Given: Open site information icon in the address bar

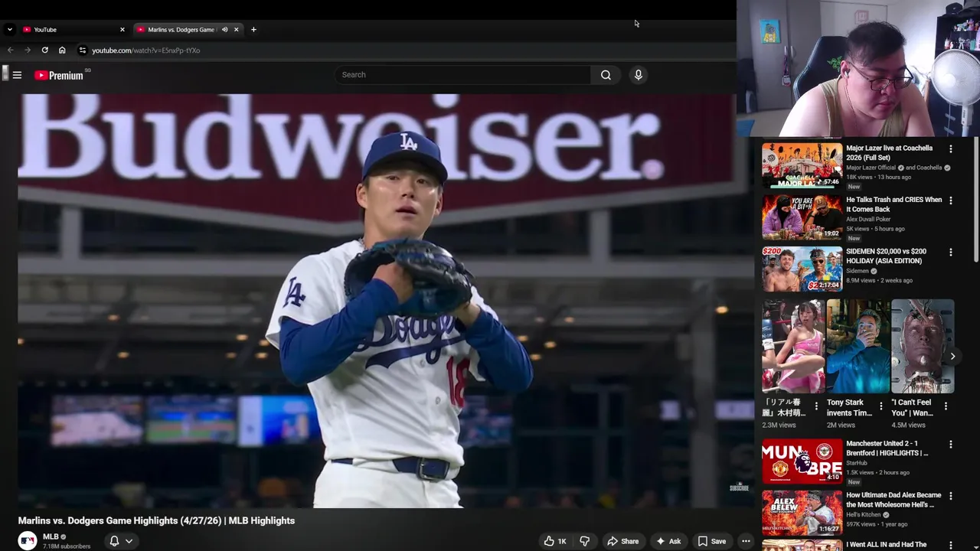Looking at the screenshot, I should click(83, 51).
